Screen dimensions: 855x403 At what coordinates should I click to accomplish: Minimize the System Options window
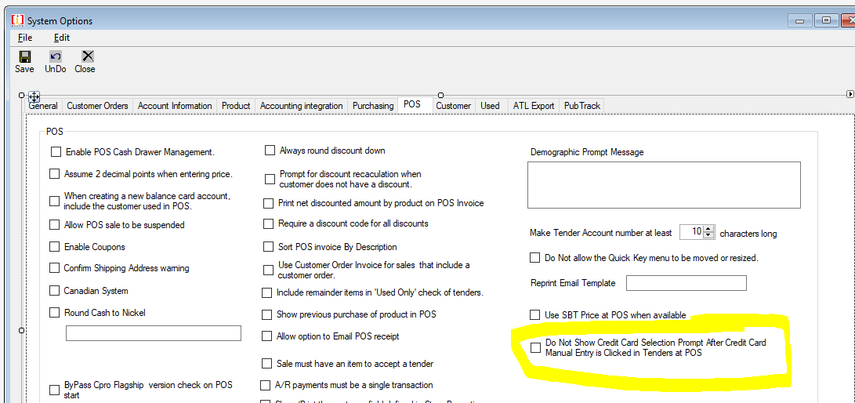click(800, 21)
